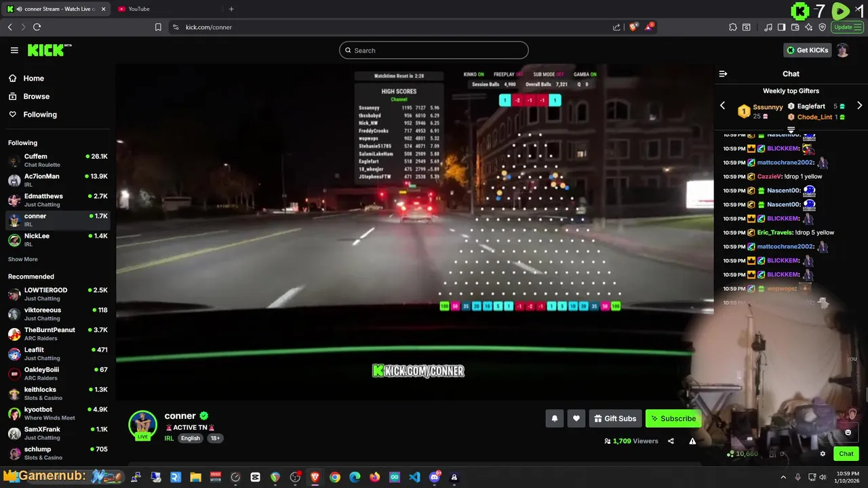Show next weekly top gifters

point(859,106)
